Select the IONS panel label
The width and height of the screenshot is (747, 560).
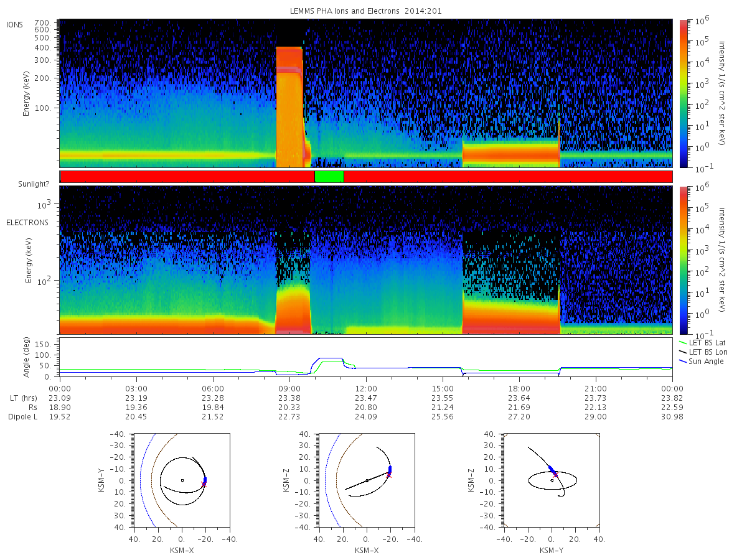15,24
